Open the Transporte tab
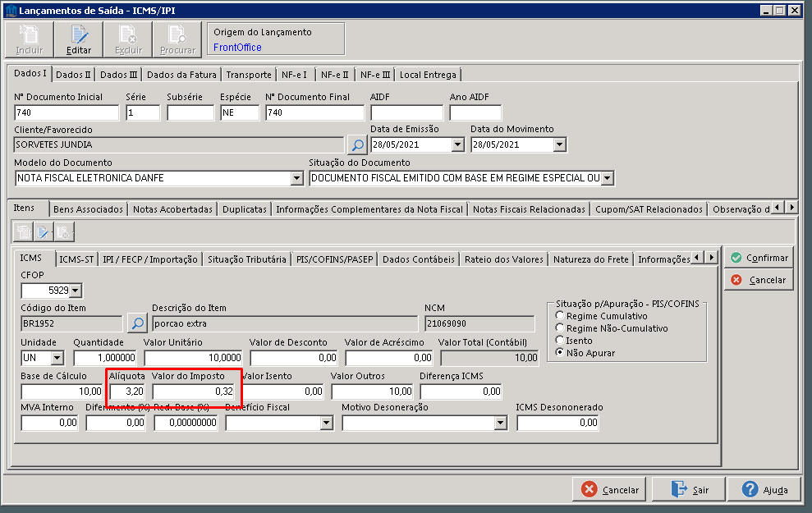812x513 pixels. [249, 75]
